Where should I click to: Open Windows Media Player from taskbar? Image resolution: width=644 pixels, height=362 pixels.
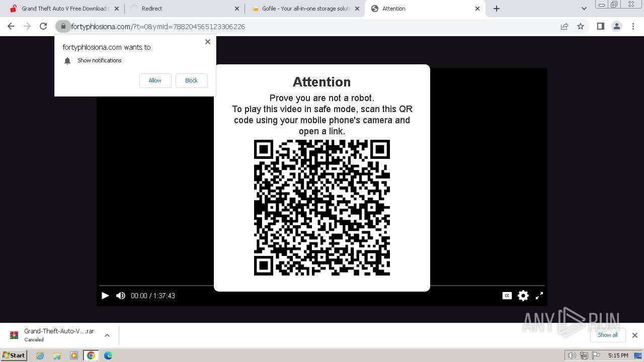tap(74, 355)
